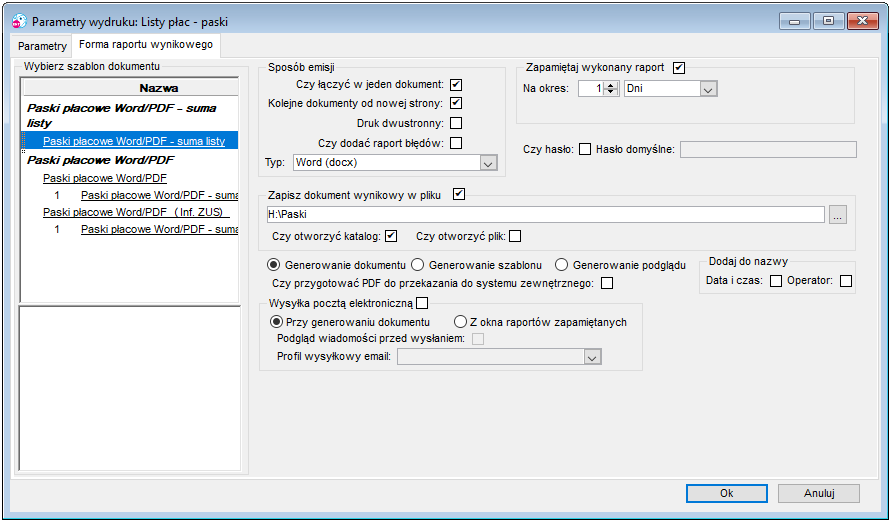Open the Forma raportu wynikowego tab
Viewport: 890px width, 521px height.
pyautogui.click(x=146, y=44)
